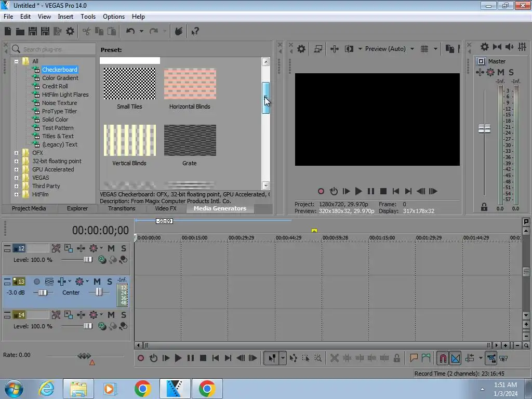Screen dimensions: 532x399
Task: Toggle the Split Screen View icon in the preview window
Action: tap(349, 49)
